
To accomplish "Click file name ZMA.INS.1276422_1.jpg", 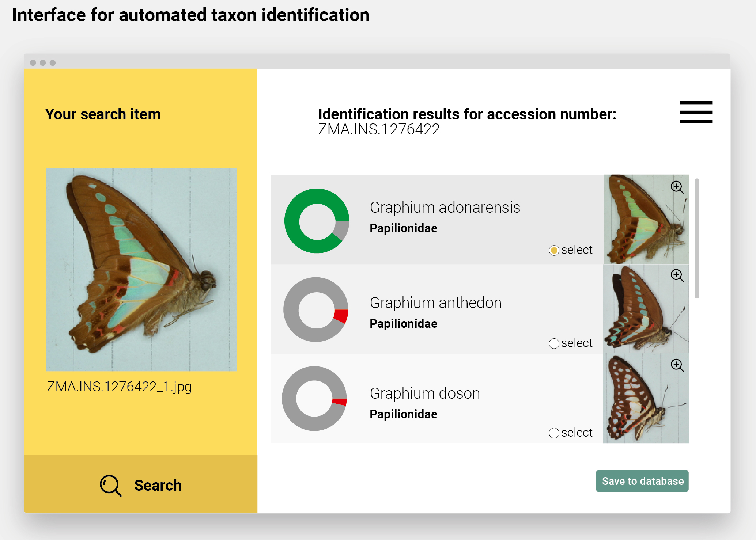I will coord(119,387).
